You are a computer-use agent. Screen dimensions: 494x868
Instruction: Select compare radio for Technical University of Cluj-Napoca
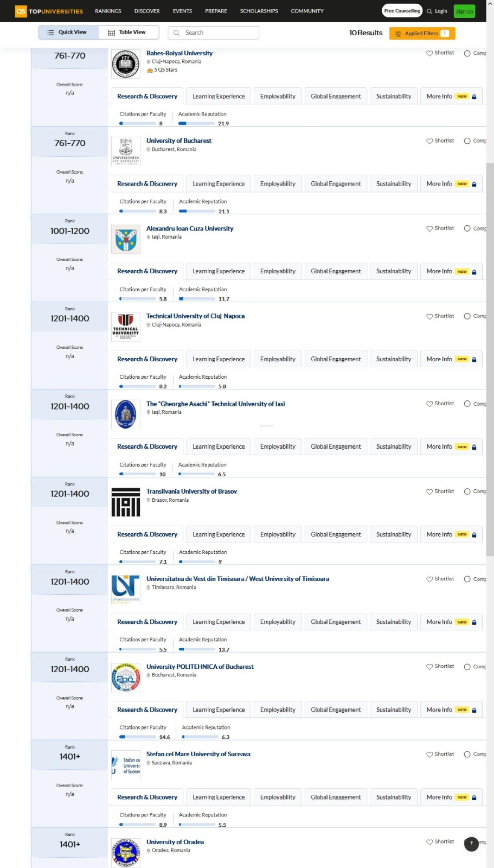pyautogui.click(x=467, y=316)
